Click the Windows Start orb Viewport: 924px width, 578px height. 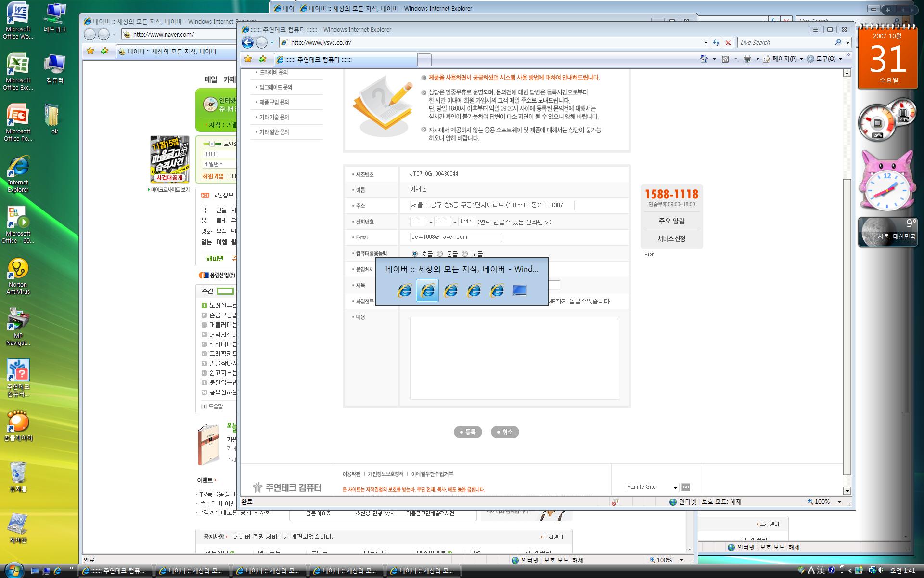13,570
